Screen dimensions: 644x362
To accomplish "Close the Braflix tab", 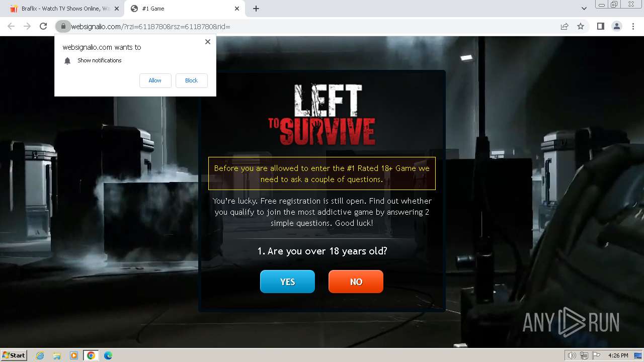I will tap(116, 9).
